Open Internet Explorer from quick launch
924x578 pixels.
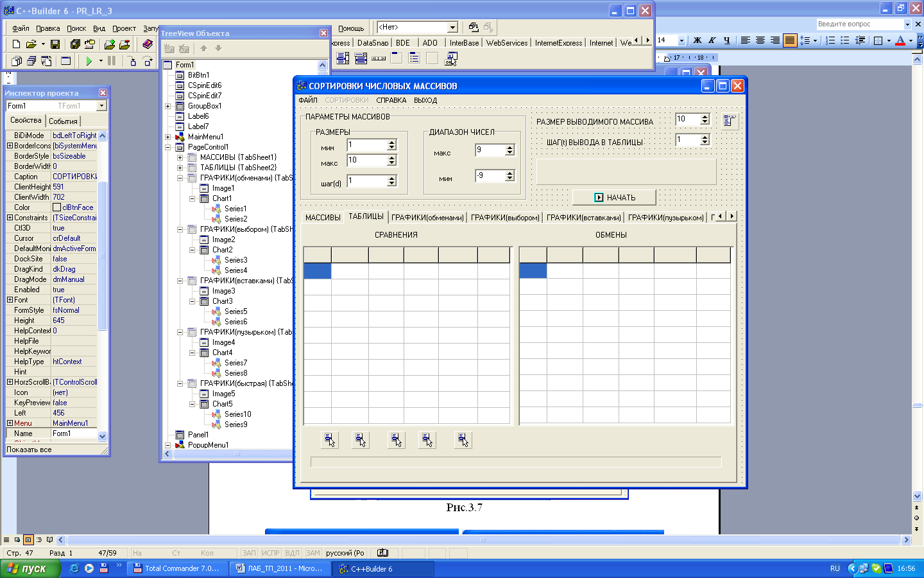point(74,568)
